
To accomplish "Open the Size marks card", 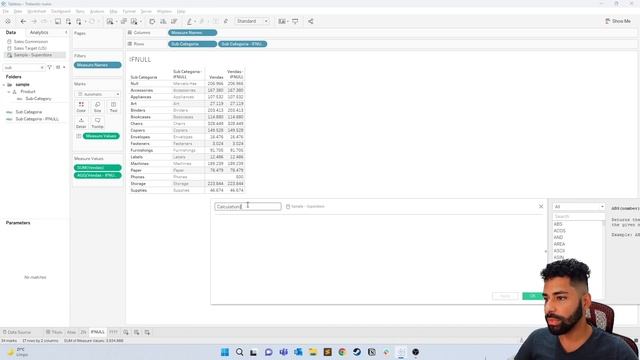I will coord(97,107).
